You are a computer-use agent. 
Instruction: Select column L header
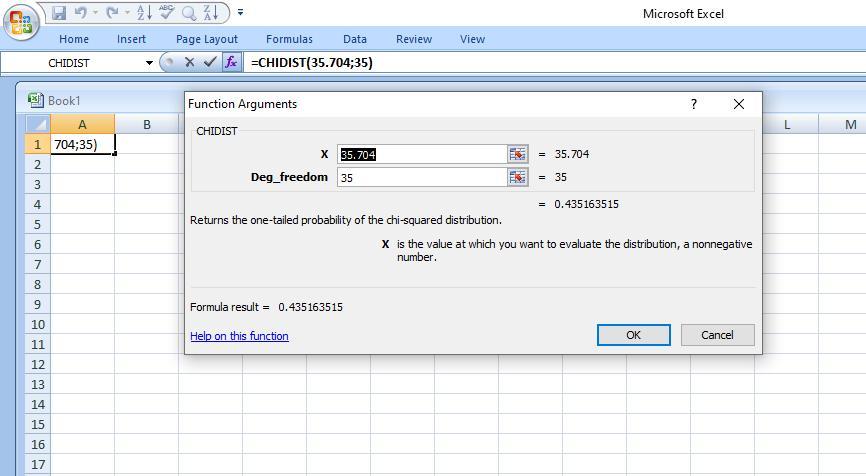[786, 124]
